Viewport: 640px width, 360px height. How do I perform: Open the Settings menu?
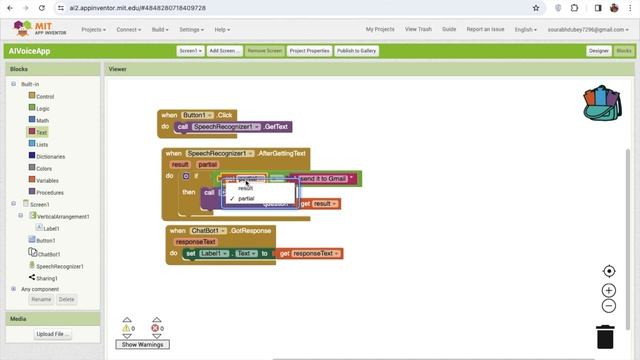click(x=191, y=29)
